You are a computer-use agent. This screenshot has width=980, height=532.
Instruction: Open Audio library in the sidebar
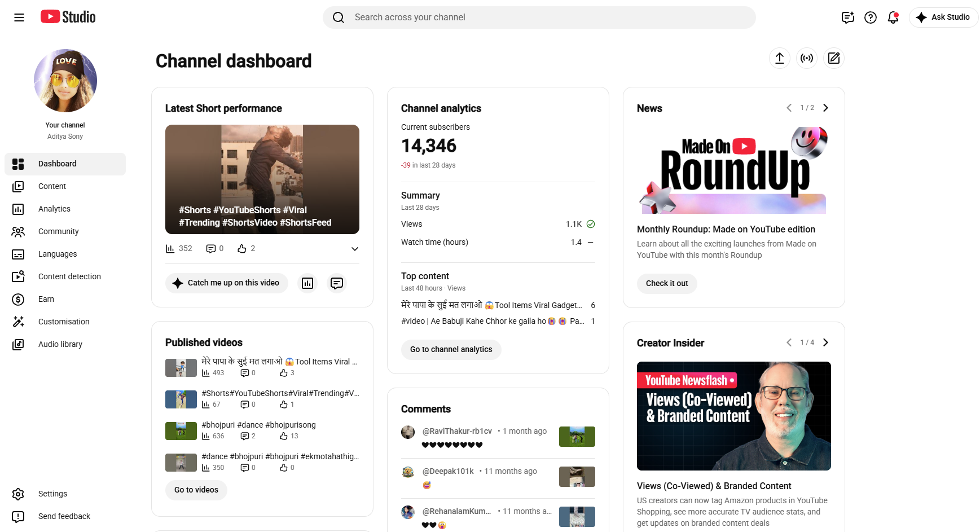tap(65, 345)
